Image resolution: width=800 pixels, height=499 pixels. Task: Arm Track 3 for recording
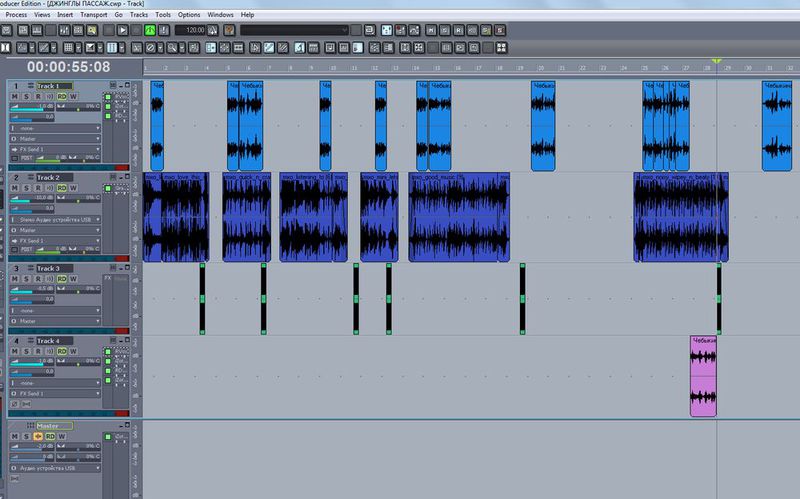38,279
